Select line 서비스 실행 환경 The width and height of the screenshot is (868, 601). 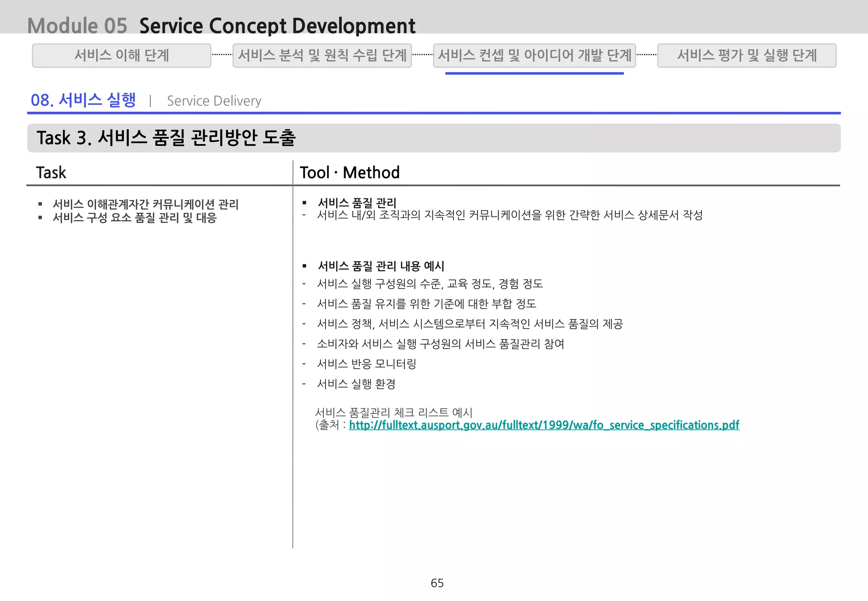coord(356,384)
